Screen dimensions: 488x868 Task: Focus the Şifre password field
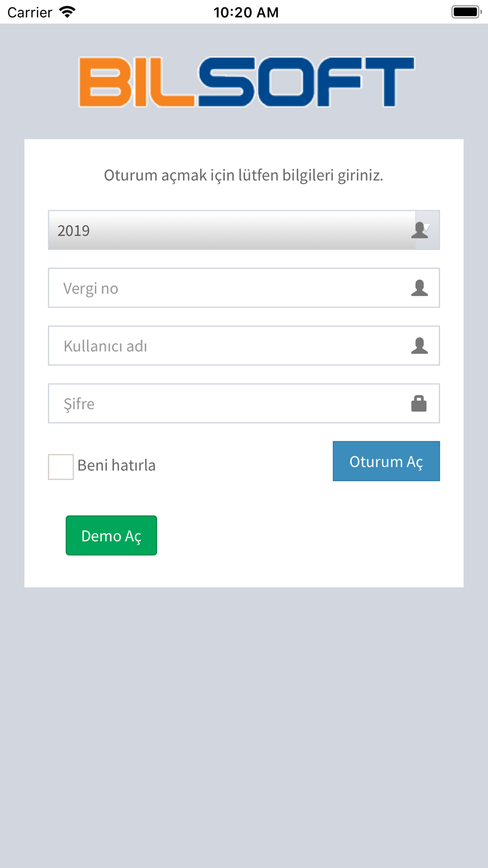point(244,403)
